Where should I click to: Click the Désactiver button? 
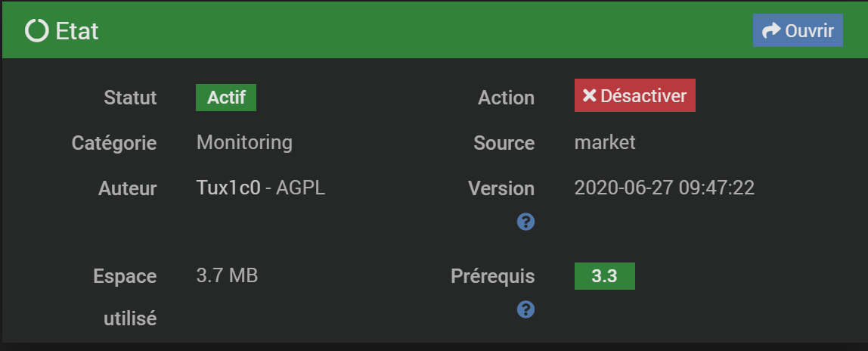(635, 96)
